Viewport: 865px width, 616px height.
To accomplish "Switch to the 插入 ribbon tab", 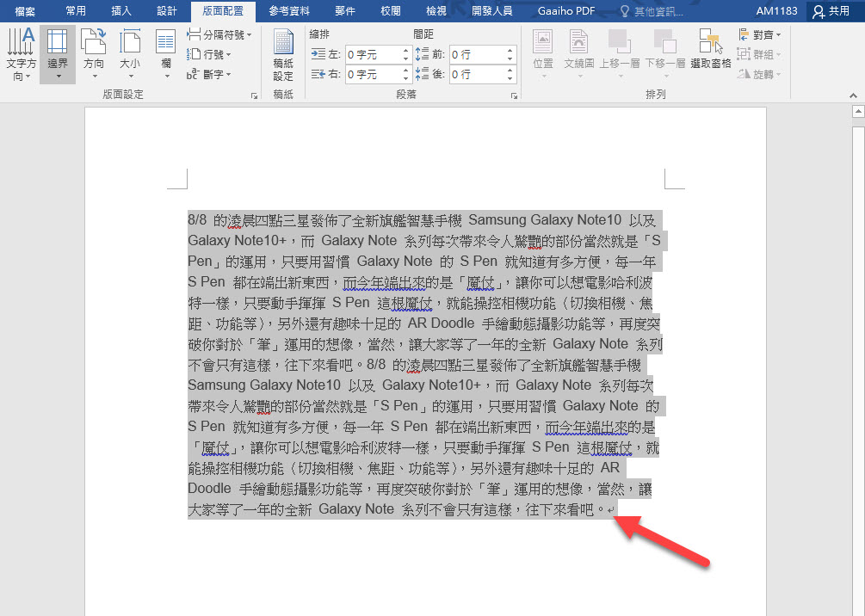I will tap(121, 11).
